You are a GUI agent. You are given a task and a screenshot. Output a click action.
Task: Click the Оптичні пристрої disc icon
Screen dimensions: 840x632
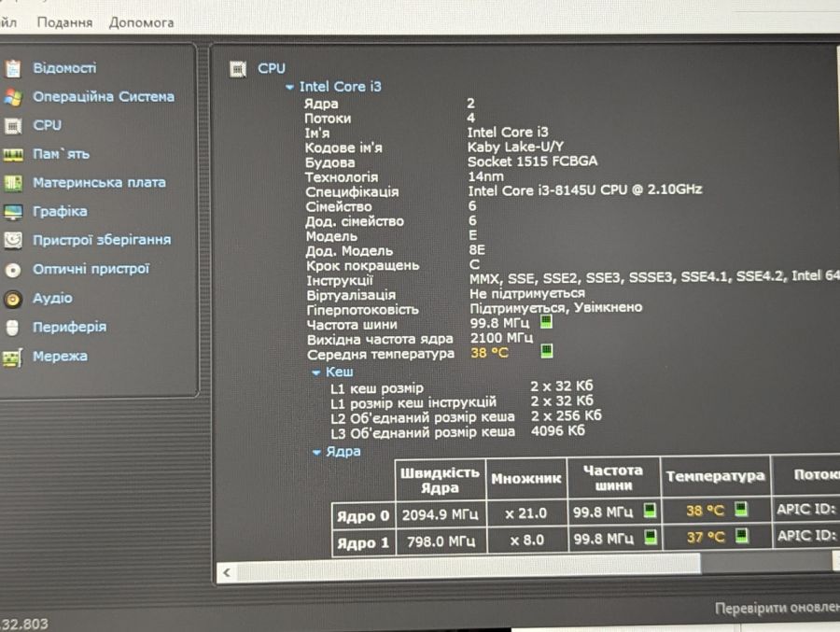click(13, 270)
